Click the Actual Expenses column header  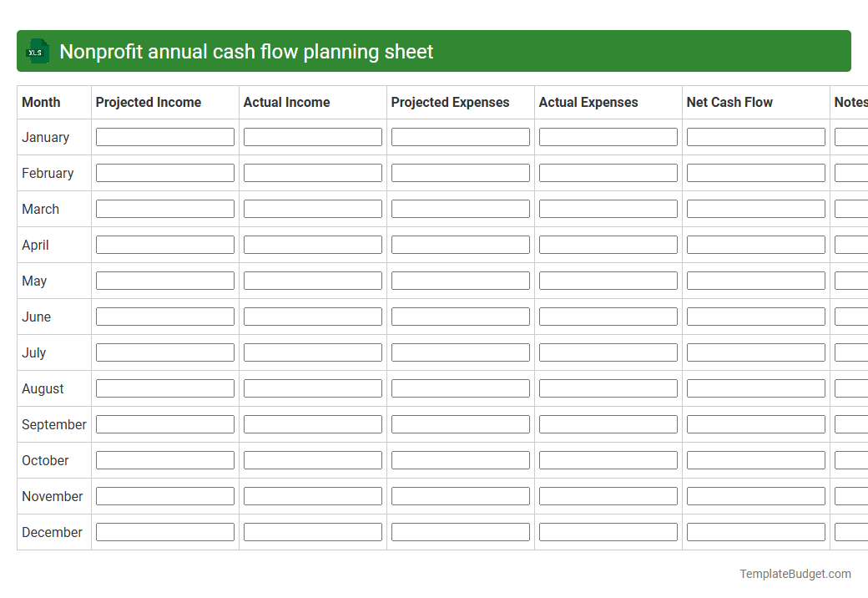pyautogui.click(x=588, y=102)
